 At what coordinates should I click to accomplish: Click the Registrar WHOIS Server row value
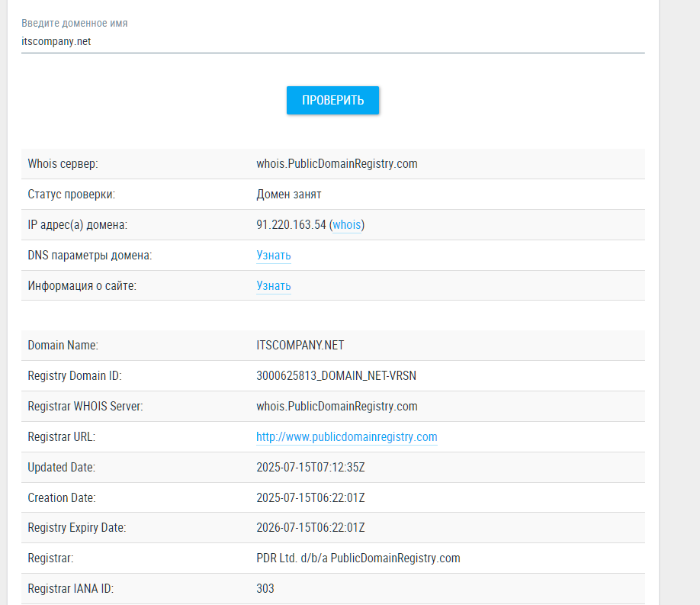[336, 407]
